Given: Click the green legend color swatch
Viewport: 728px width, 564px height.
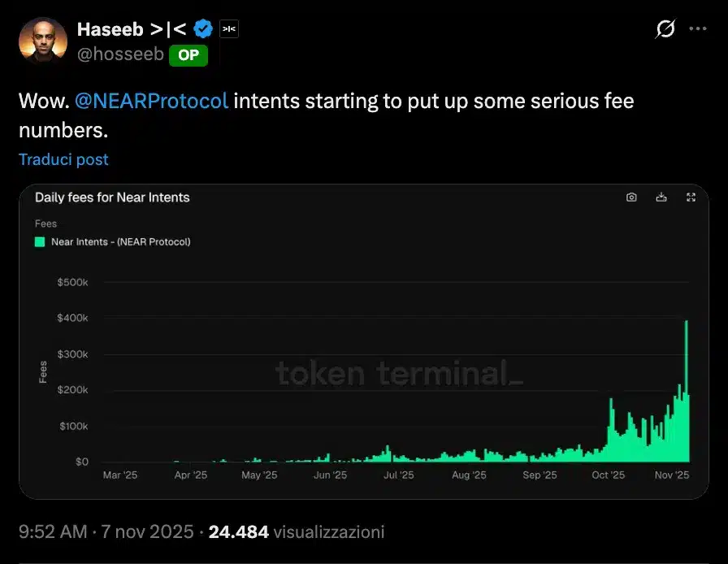Looking at the screenshot, I should 37,241.
